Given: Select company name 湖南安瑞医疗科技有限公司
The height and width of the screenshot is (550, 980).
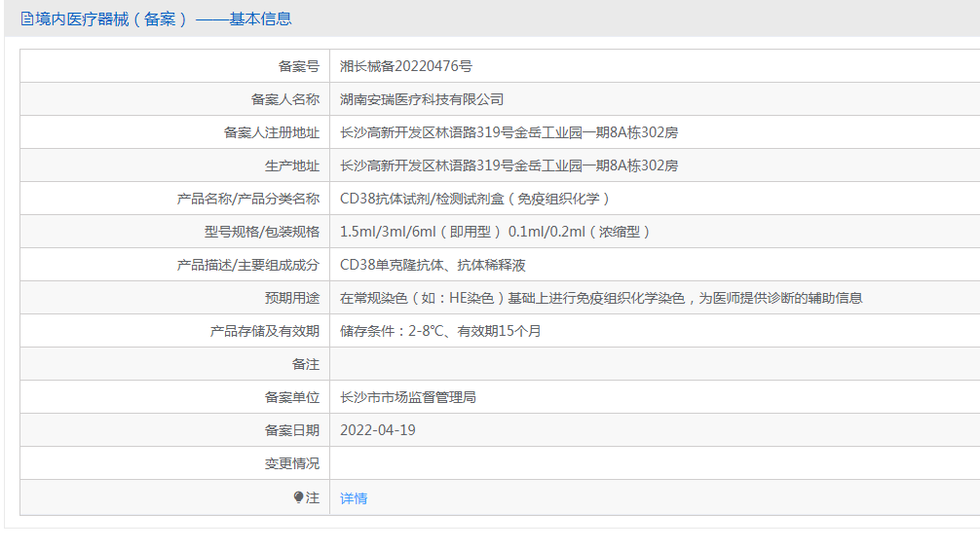Looking at the screenshot, I should (x=422, y=99).
